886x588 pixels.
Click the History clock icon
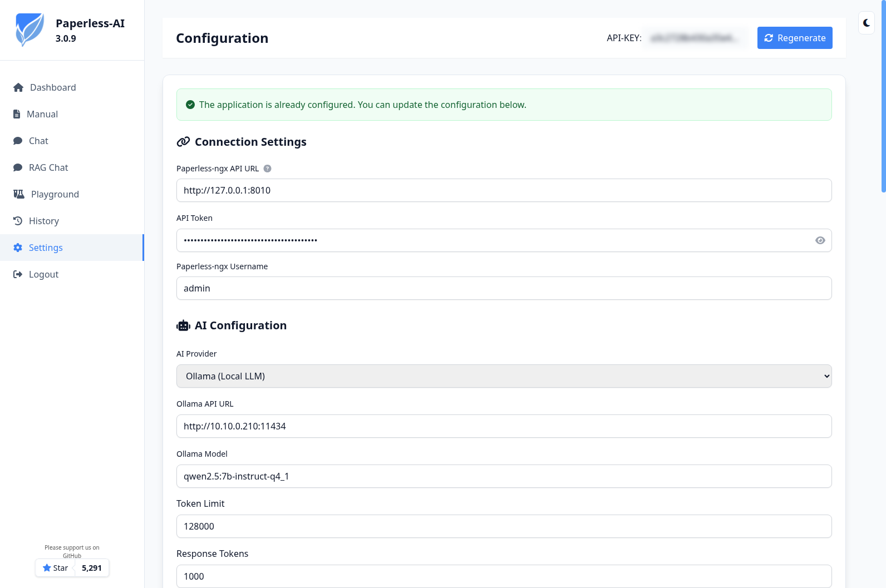[18, 221]
